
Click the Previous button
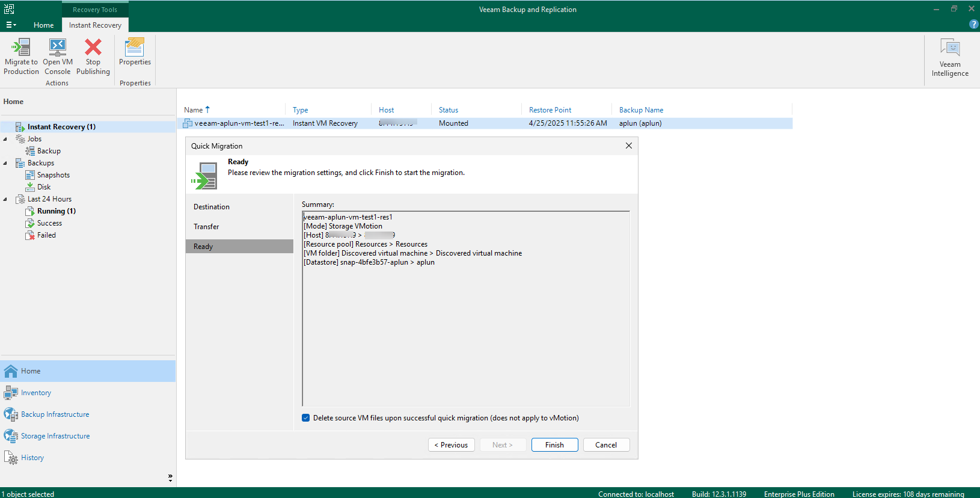pos(452,445)
